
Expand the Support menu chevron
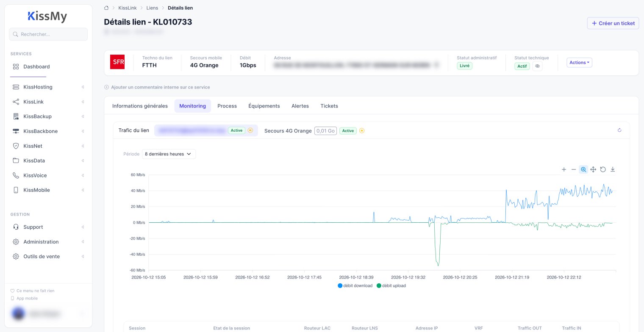pos(83,227)
